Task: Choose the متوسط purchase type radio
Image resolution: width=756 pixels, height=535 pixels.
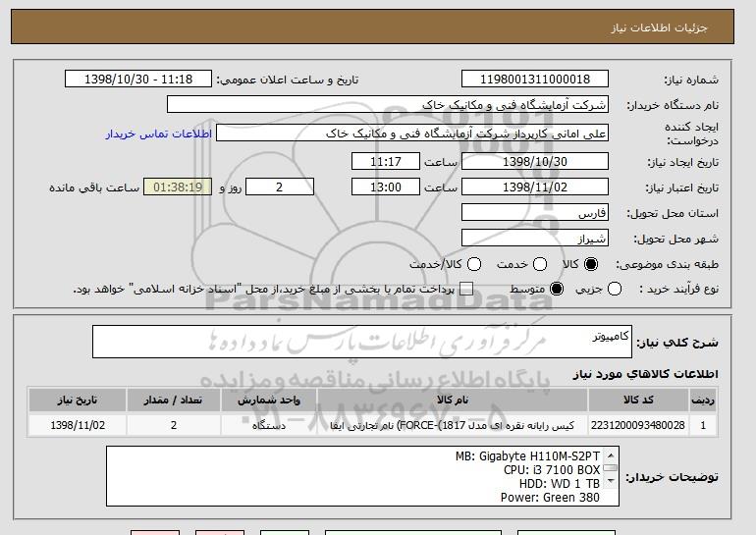Action: coord(557,289)
